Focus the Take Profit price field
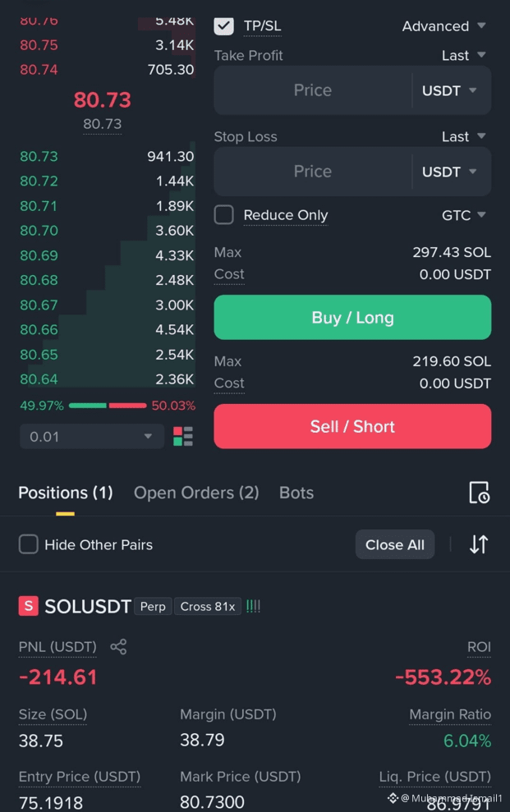Screen dimensions: 510x812 [313, 90]
